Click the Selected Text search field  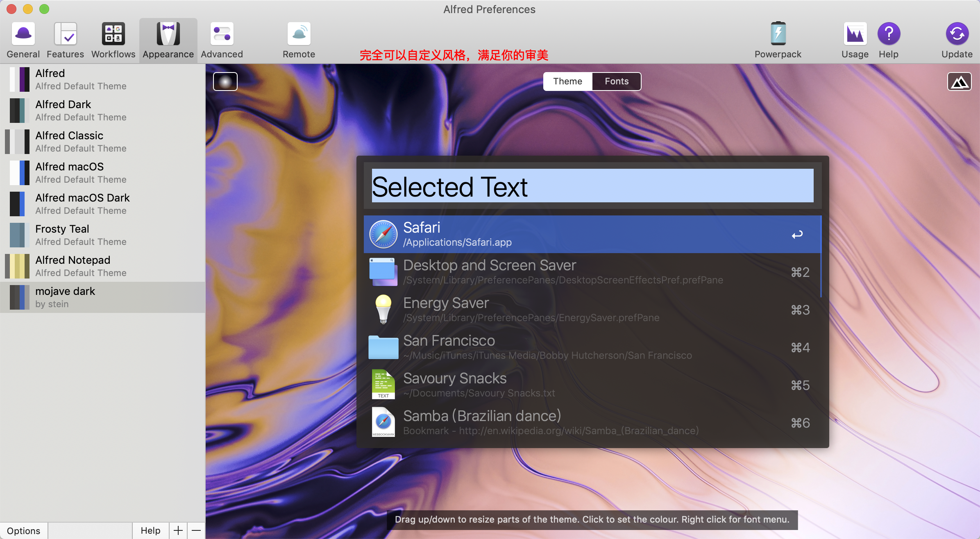[x=592, y=186]
